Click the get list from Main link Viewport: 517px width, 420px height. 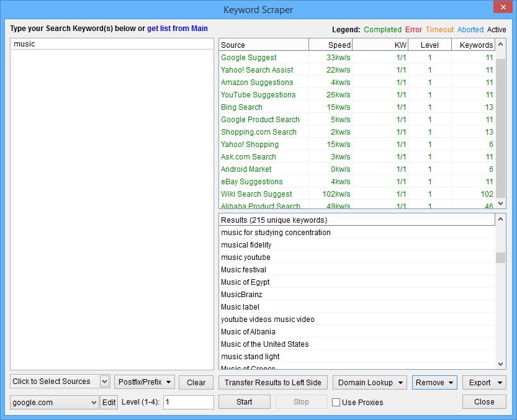point(177,29)
